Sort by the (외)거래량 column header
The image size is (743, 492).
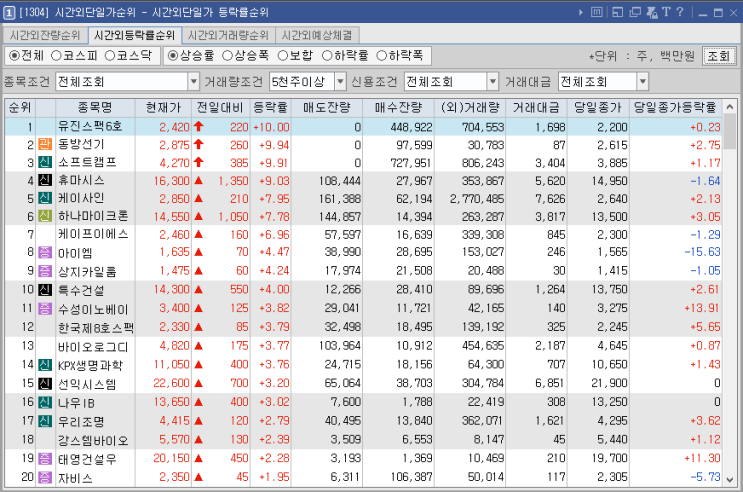[x=470, y=108]
